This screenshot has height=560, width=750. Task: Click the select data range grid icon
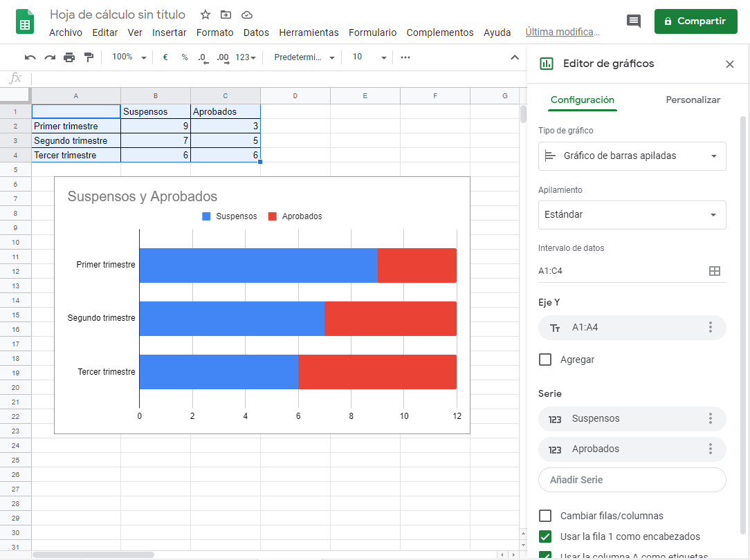(715, 271)
